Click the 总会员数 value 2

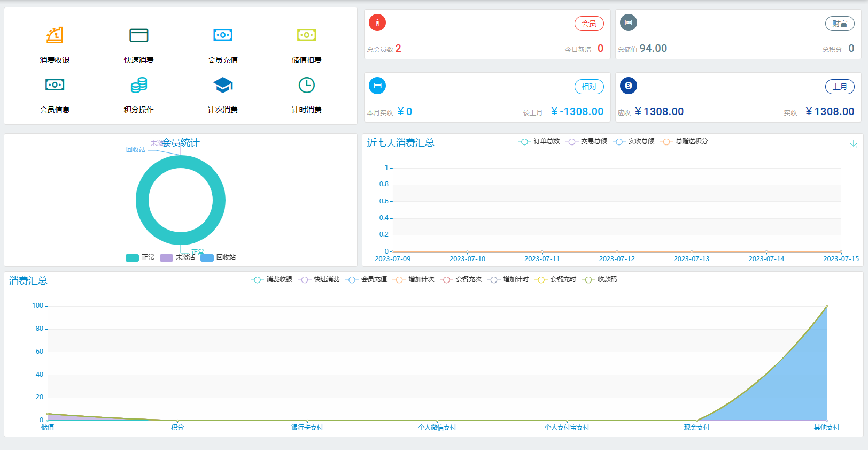coord(398,49)
